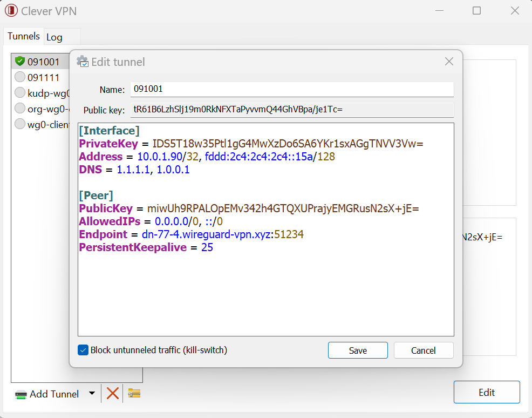532x418 pixels.
Task: Click the Clever VPN app logo icon
Action: click(11, 10)
